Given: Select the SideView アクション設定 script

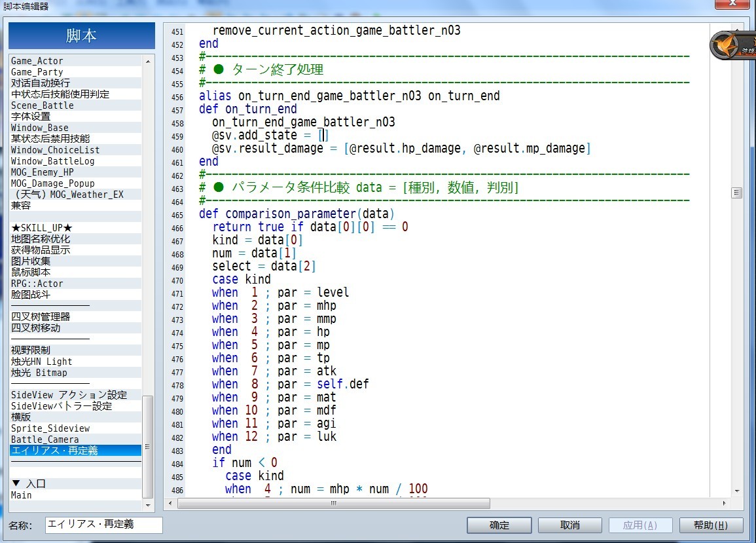Looking at the screenshot, I should coord(76,395).
